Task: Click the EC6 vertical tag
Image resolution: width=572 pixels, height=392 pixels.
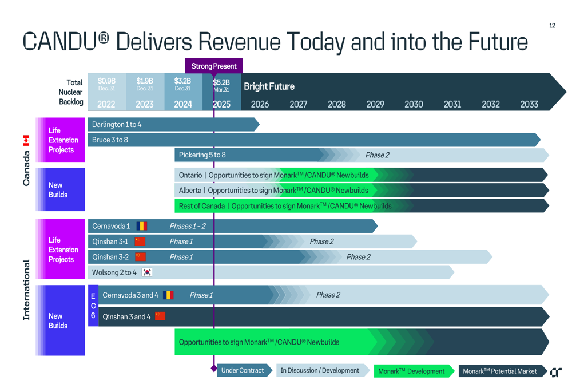Action: 93,306
